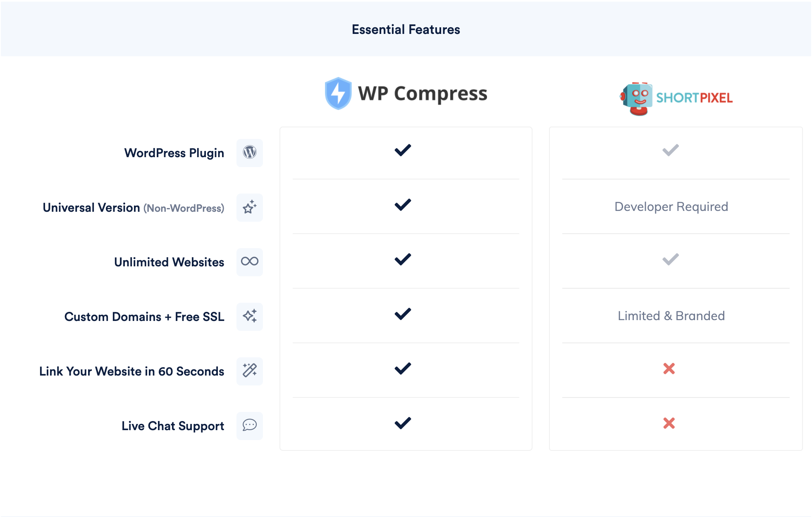Click the Universal Version stars icon

pyautogui.click(x=249, y=207)
